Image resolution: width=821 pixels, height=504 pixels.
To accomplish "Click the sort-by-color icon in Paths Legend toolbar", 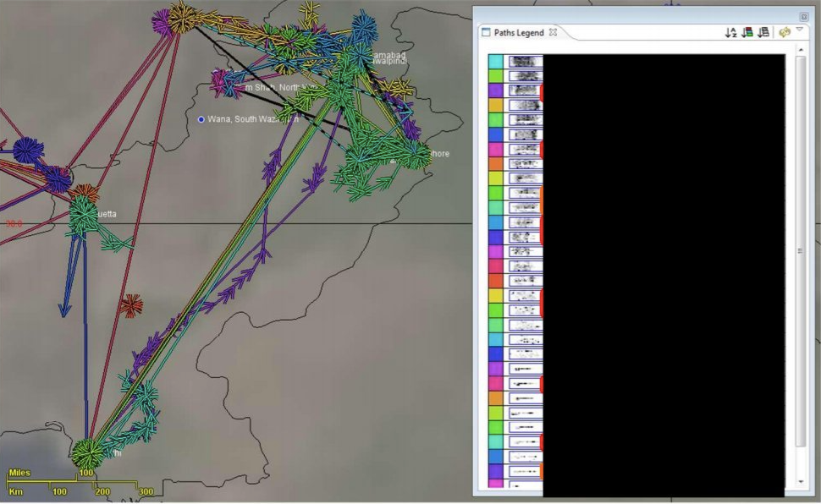I will tap(747, 32).
